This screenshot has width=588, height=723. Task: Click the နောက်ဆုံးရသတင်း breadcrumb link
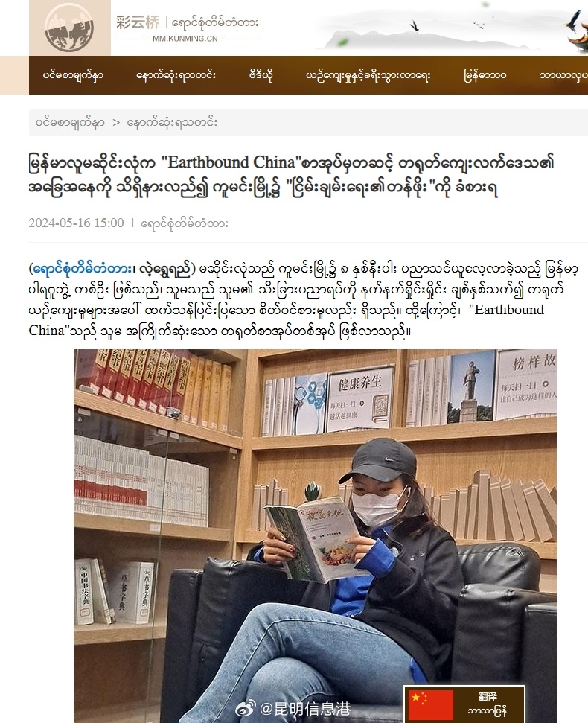[x=173, y=123]
